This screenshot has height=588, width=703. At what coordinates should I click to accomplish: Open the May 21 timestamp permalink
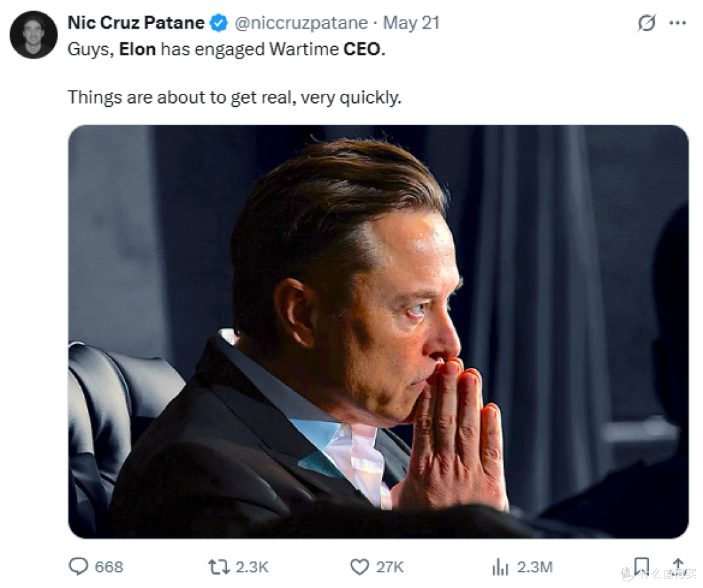click(x=411, y=23)
